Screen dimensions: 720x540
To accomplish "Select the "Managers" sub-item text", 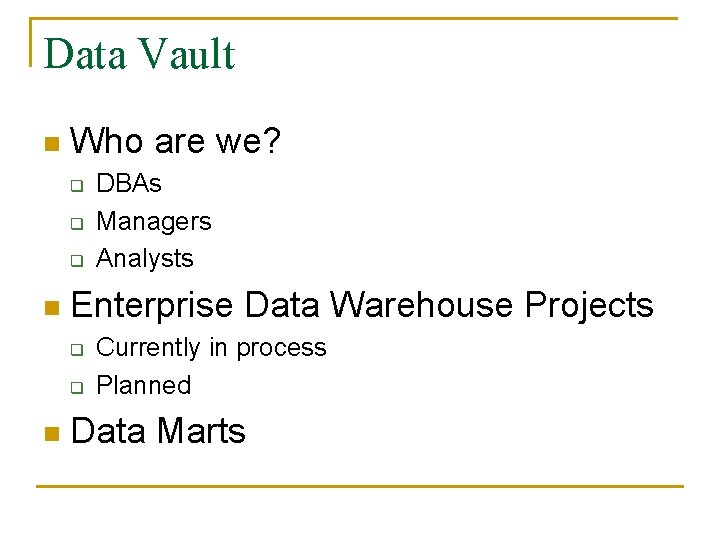I will tap(153, 221).
